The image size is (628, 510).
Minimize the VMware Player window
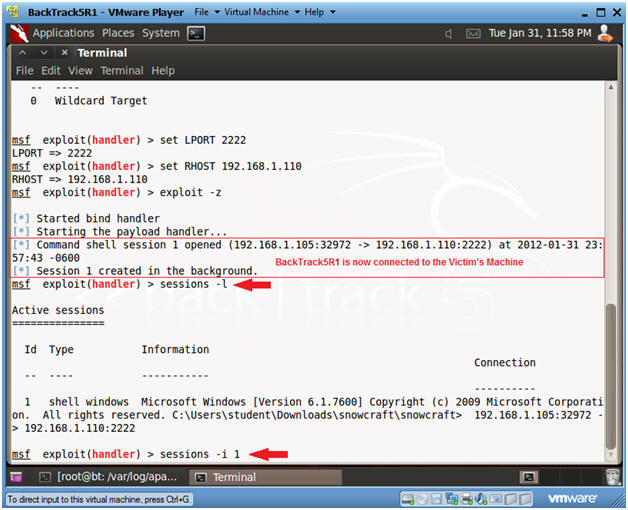584,13
